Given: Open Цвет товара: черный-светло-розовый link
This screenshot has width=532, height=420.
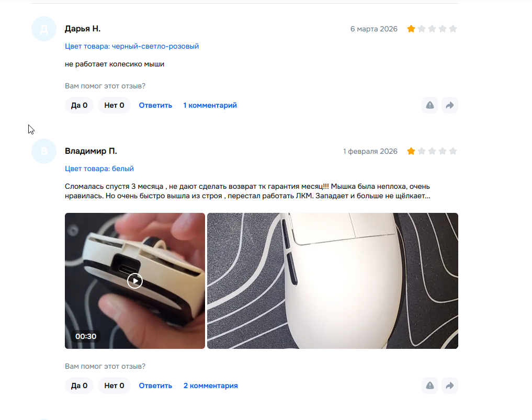Looking at the screenshot, I should pyautogui.click(x=132, y=46).
